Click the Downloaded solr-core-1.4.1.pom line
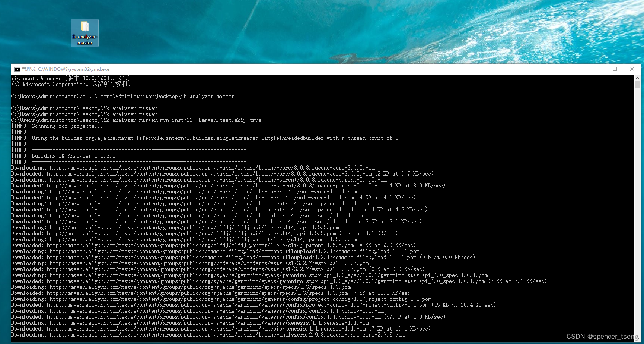This screenshot has height=344, width=644. tap(213, 198)
